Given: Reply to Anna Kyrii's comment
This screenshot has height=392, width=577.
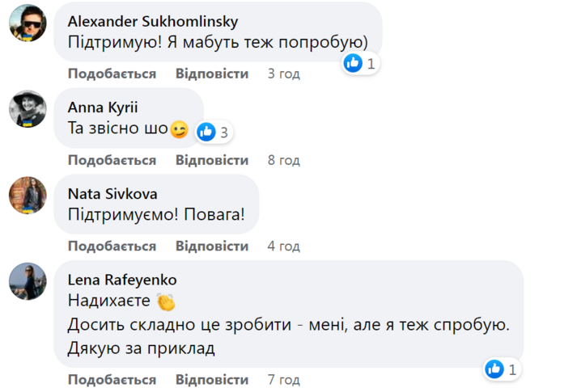Looking at the screenshot, I should (212, 160).
